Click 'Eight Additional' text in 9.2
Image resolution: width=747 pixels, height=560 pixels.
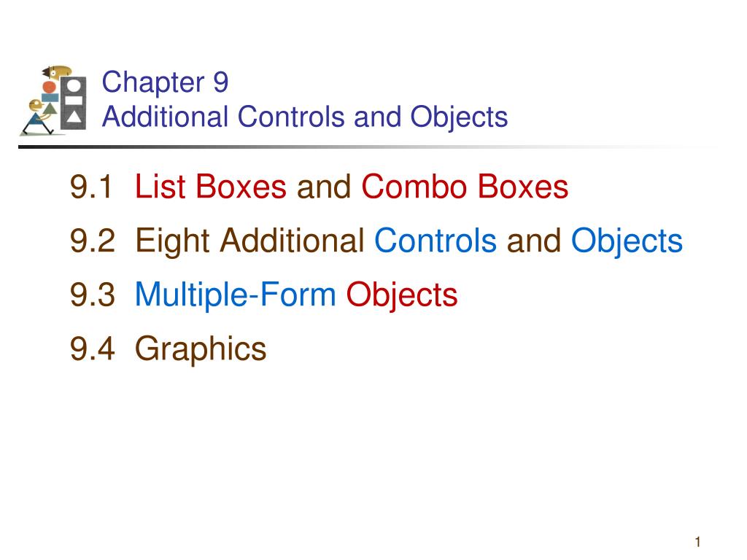point(249,241)
